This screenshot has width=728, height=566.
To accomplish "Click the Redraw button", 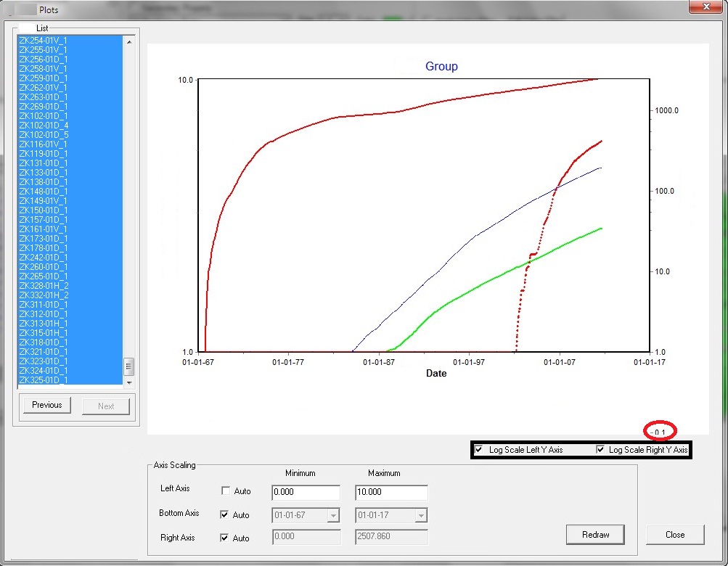I will coord(595,535).
